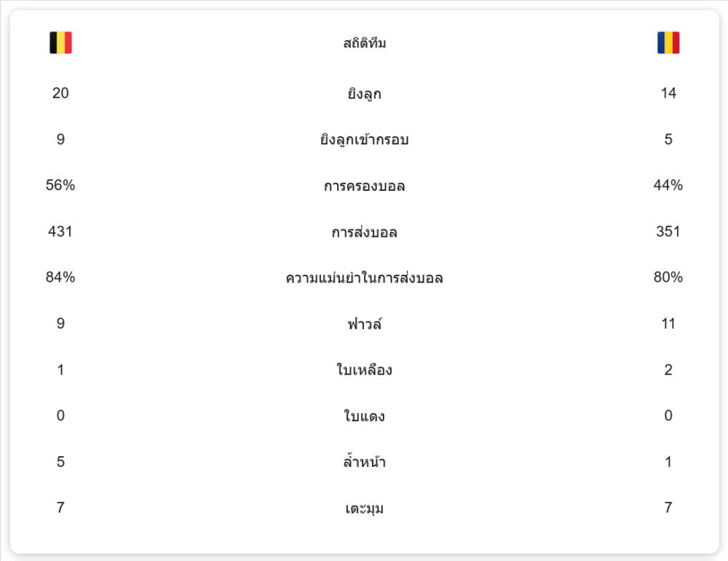Select Romania's 44% possession value
This screenshot has height=561, width=728.
coord(668,185)
